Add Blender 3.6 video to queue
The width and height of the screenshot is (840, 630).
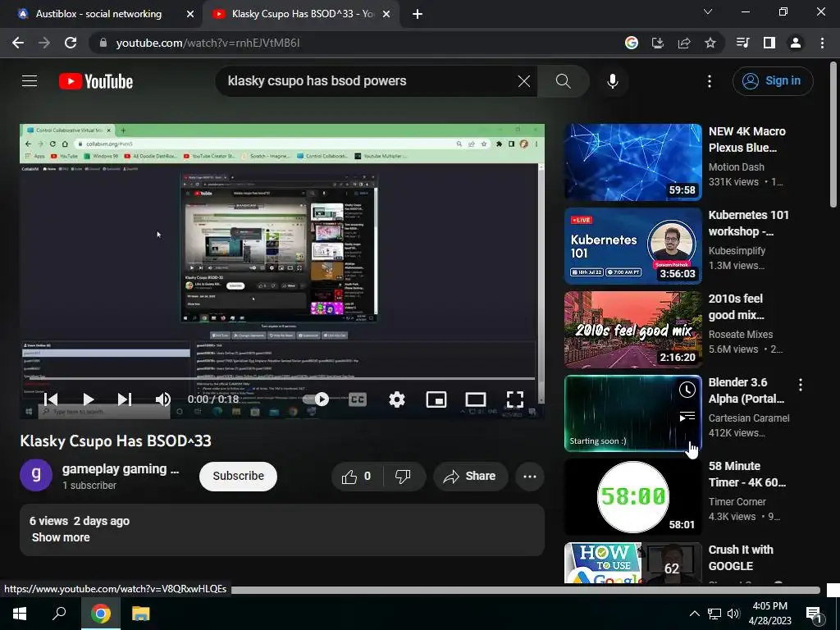click(x=687, y=416)
